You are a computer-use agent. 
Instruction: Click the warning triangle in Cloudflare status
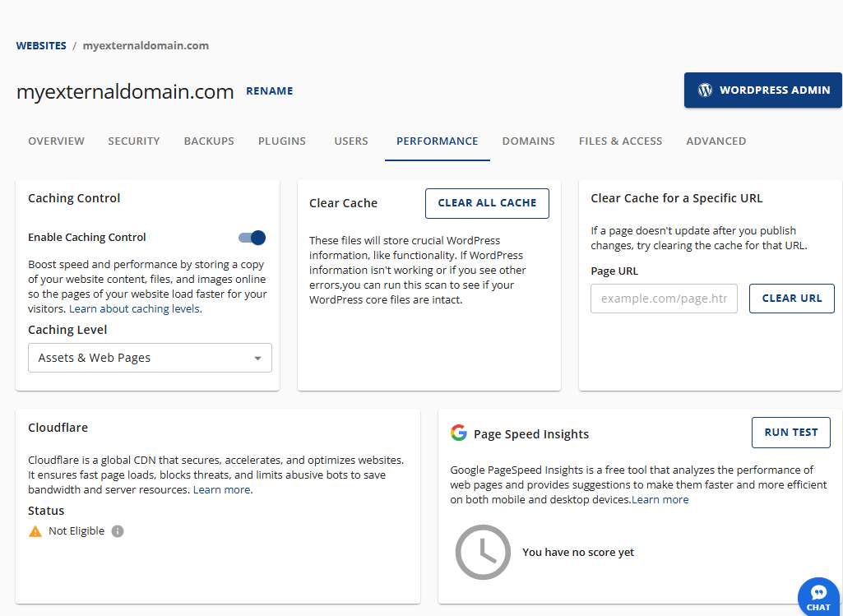[34, 530]
